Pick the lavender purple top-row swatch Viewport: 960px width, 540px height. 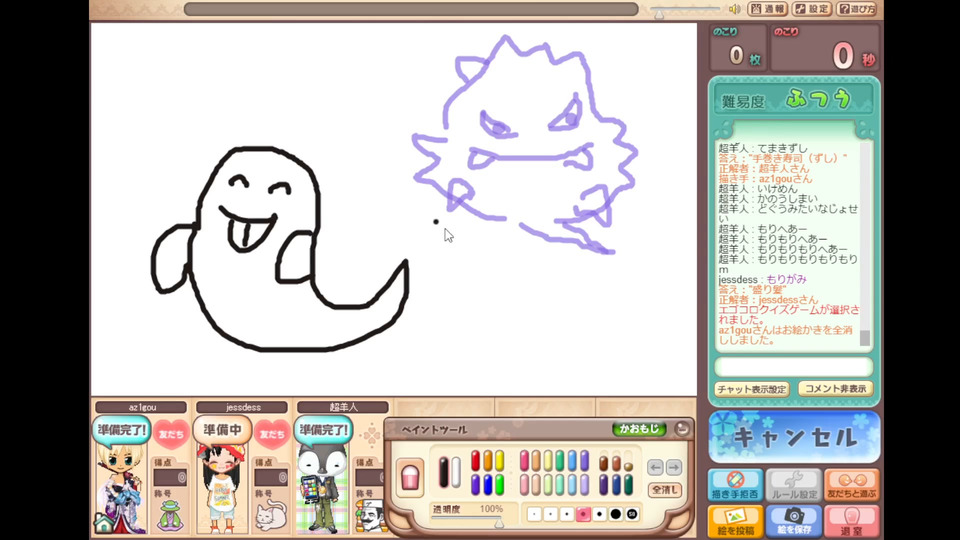(x=585, y=460)
